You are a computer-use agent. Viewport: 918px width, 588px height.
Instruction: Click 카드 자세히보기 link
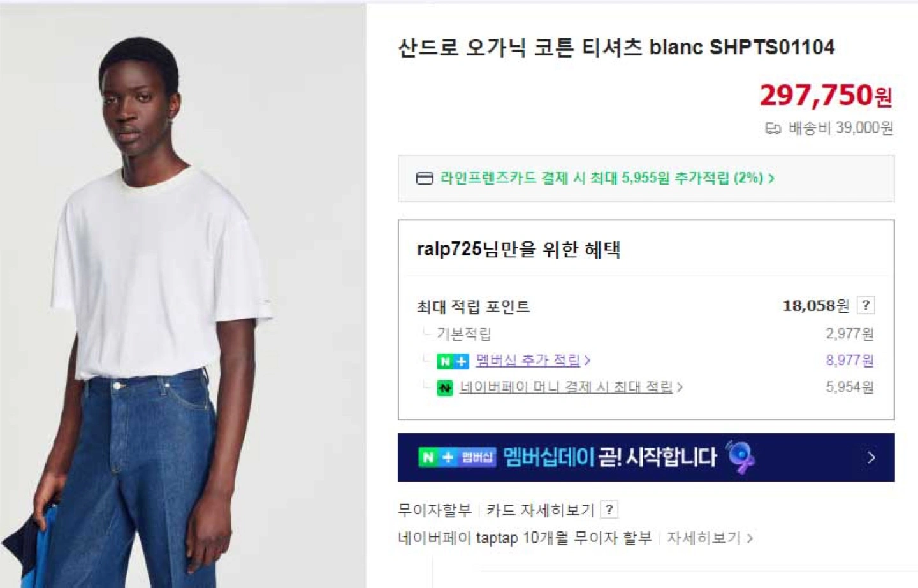pyautogui.click(x=540, y=510)
